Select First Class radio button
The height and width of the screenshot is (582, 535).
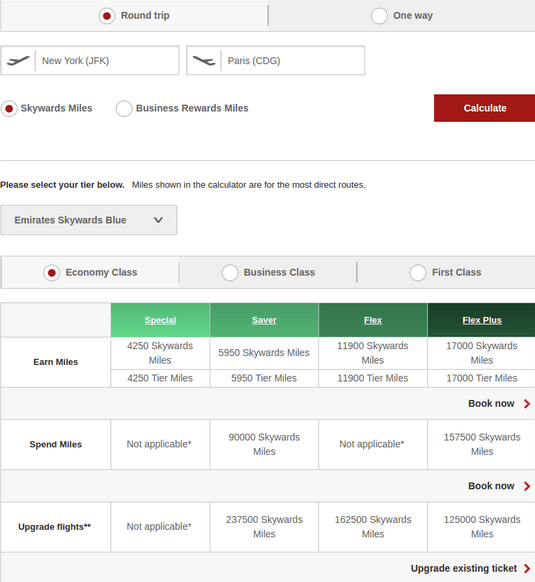click(418, 273)
